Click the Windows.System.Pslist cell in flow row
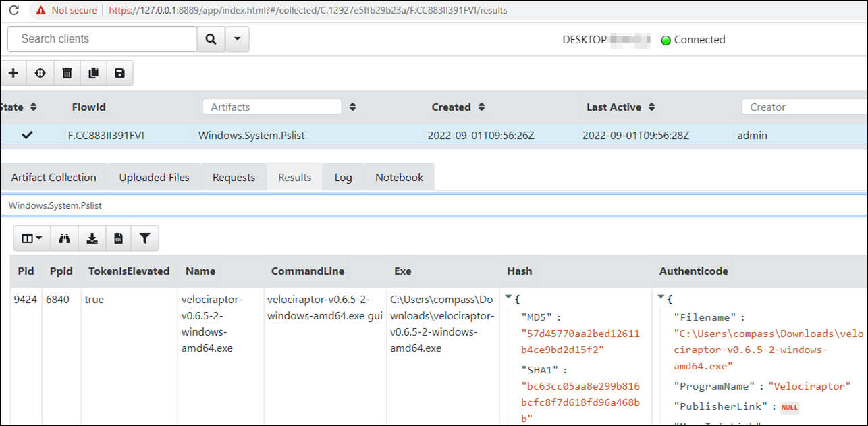Screen dimensions: 868x426 pos(252,136)
